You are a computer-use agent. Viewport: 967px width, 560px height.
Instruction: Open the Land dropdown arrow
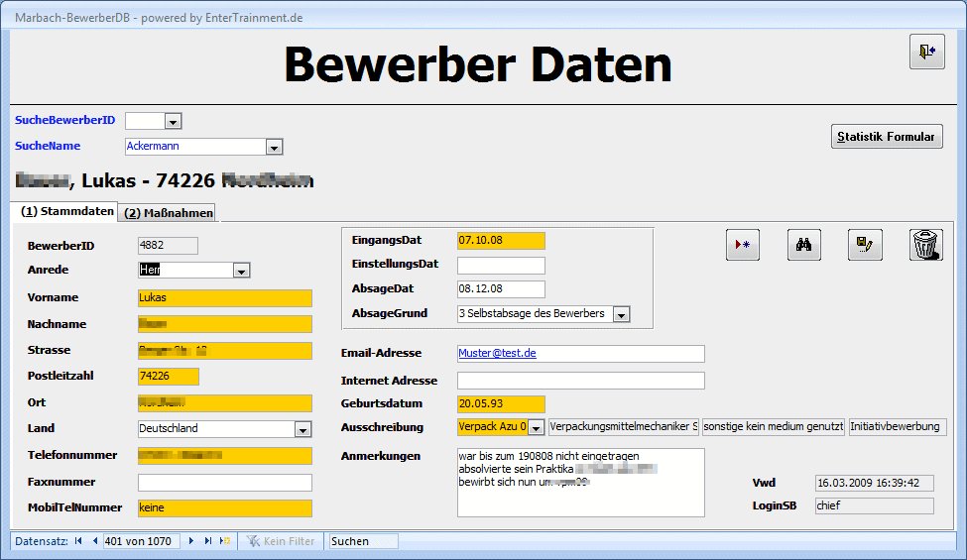(x=302, y=429)
